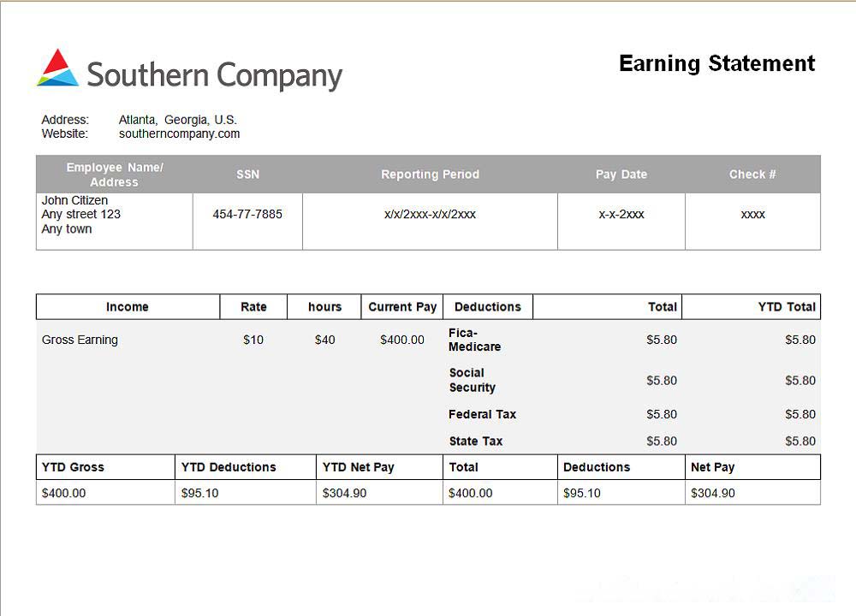Click the Social Security deduction label
This screenshot has height=616, width=856.
472,380
